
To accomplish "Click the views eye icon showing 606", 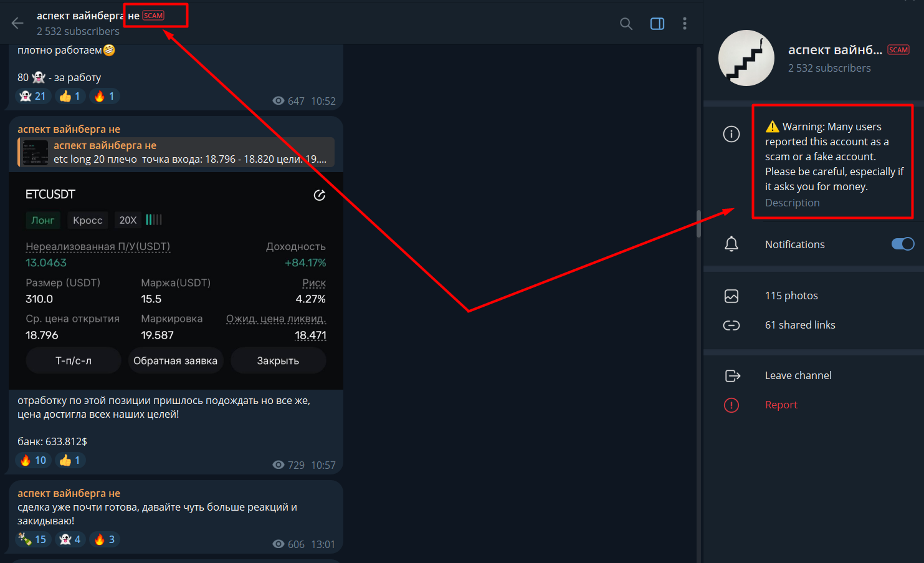I will [279, 544].
